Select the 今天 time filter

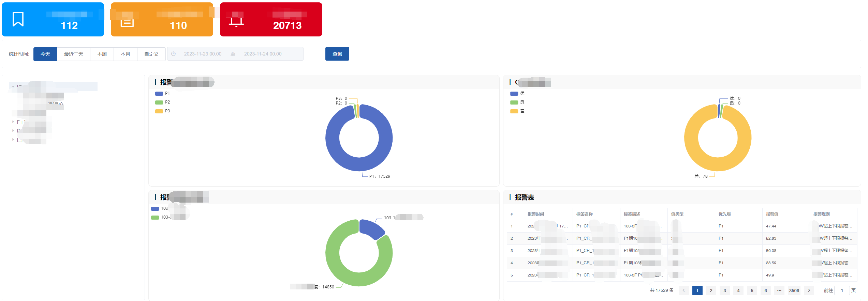[x=45, y=54]
